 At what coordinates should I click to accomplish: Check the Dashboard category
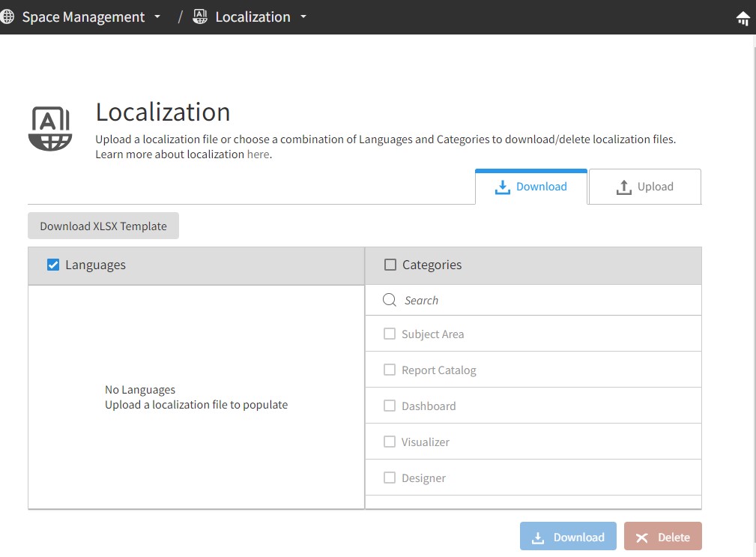390,406
